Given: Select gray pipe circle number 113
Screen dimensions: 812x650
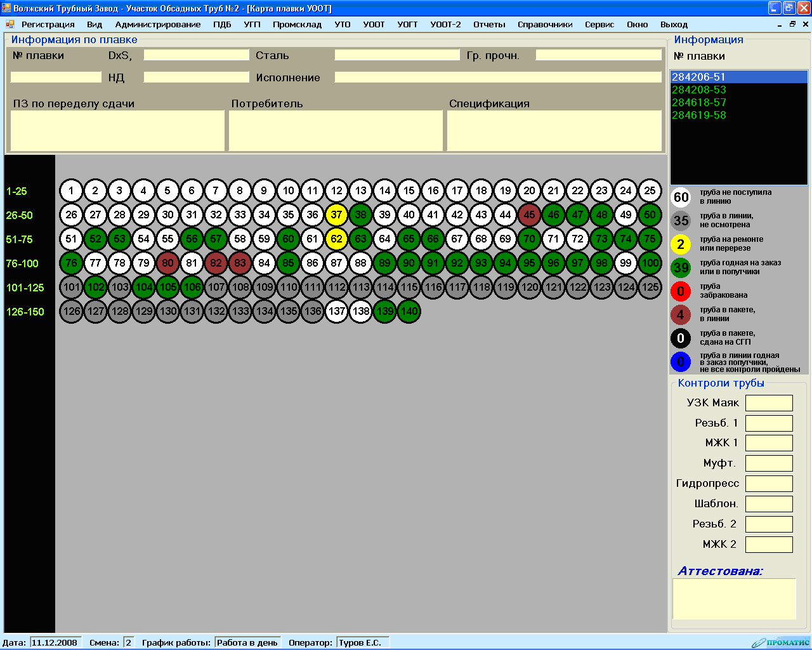Looking at the screenshot, I should coord(360,287).
